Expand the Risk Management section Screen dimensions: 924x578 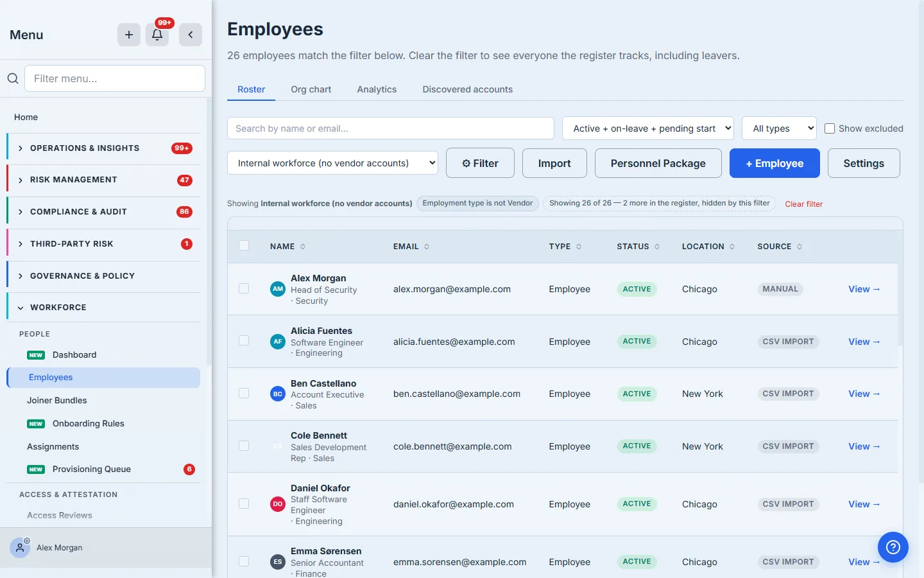tap(103, 180)
